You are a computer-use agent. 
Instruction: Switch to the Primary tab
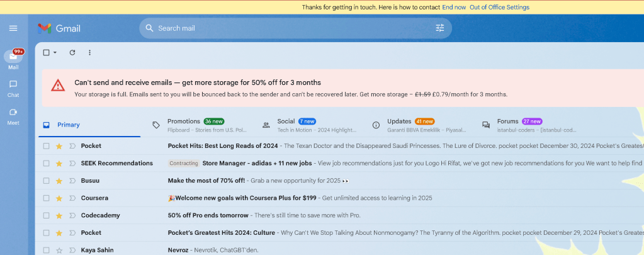pyautogui.click(x=89, y=125)
